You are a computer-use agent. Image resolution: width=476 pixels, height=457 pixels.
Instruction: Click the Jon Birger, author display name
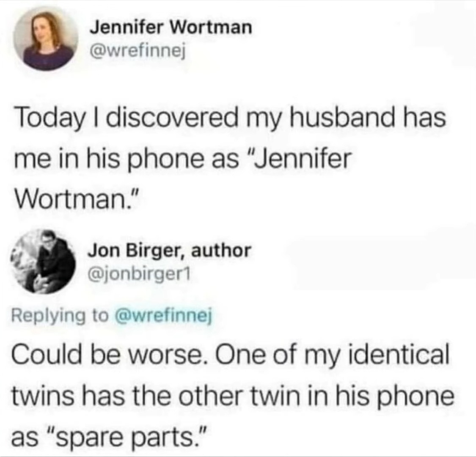tap(169, 251)
